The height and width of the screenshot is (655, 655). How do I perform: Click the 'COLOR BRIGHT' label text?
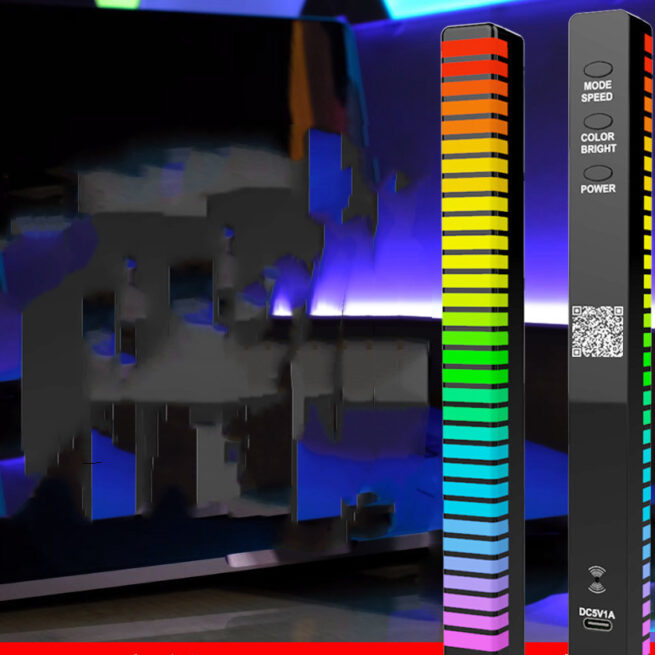[x=598, y=143]
